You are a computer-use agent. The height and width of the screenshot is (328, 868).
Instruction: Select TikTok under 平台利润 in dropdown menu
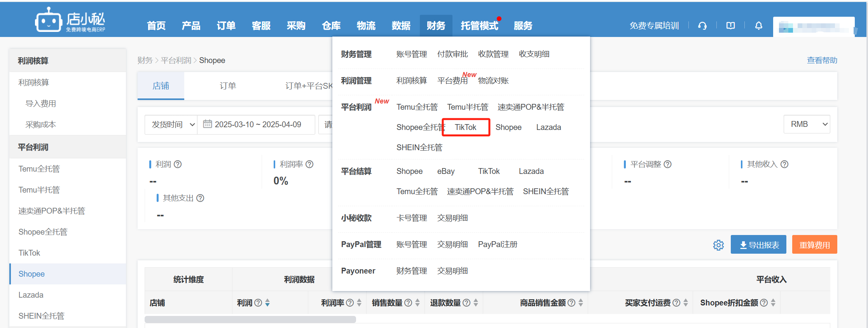point(466,127)
